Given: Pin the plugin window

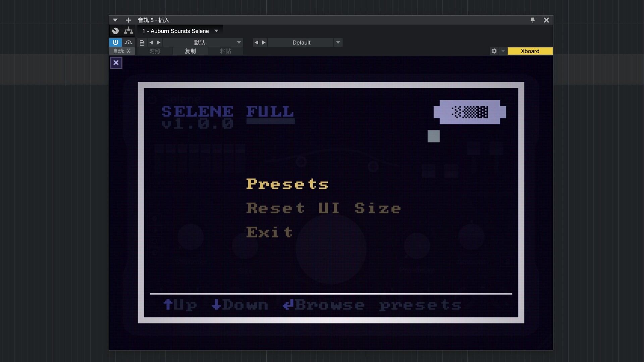Looking at the screenshot, I should (533, 20).
